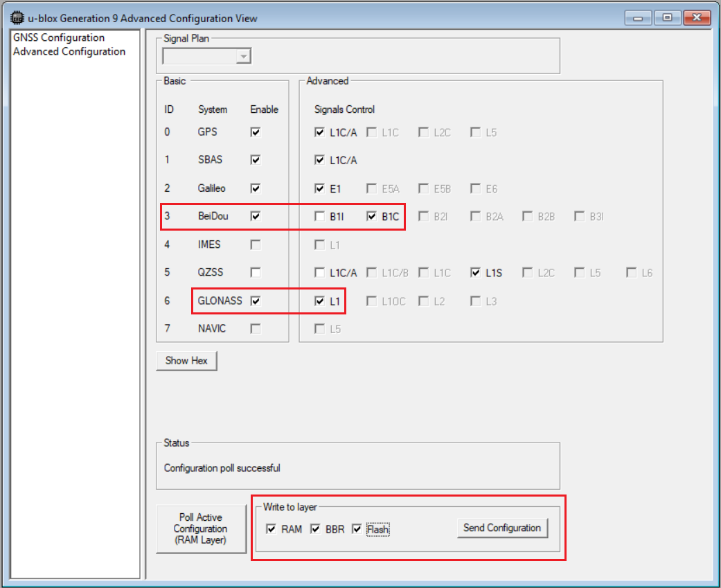Enable the NAVIC system checkbox
Image resolution: width=721 pixels, height=588 pixels.
click(x=256, y=329)
